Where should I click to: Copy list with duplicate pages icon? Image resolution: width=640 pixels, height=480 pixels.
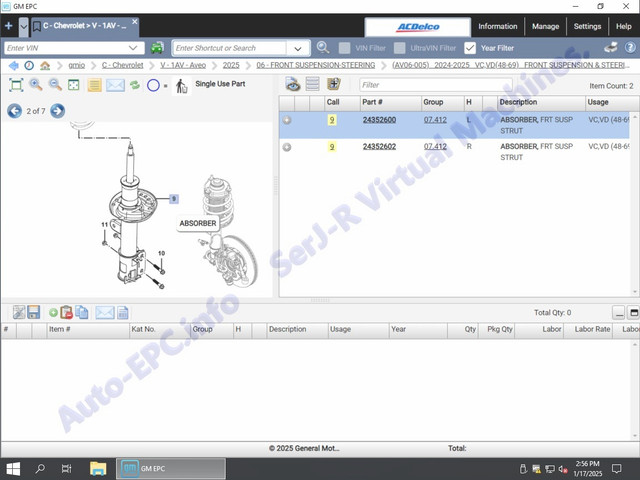point(82,312)
